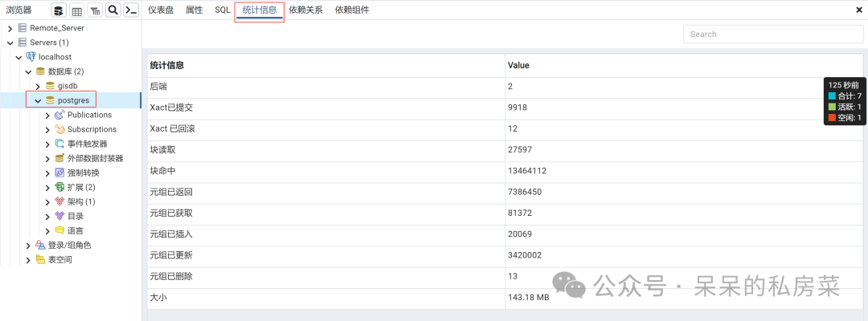
Task: Collapse the 数据库 (2) node
Action: pos(28,72)
